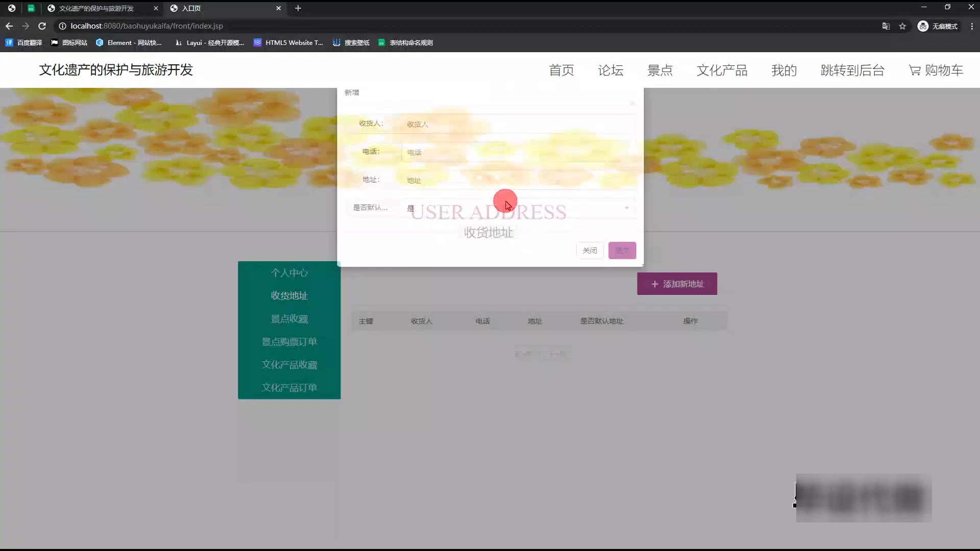This screenshot has width=980, height=551.
Task: Click the 添加新地址 button
Action: coord(677,284)
